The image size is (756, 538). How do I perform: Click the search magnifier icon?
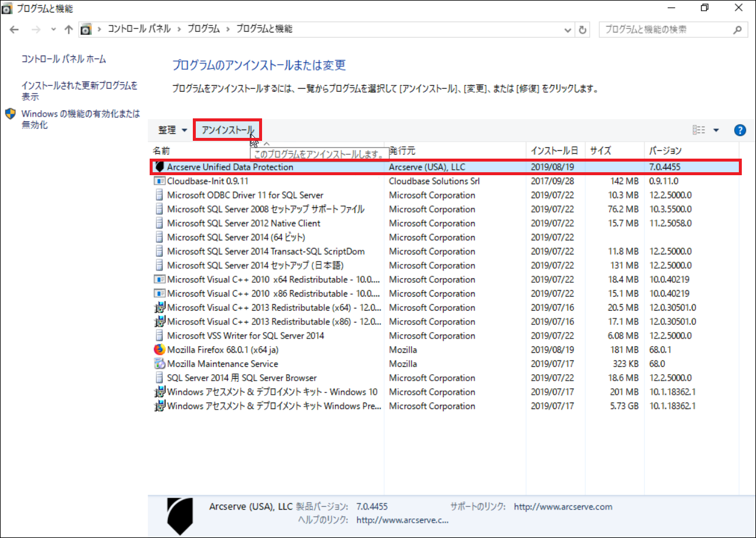click(737, 30)
